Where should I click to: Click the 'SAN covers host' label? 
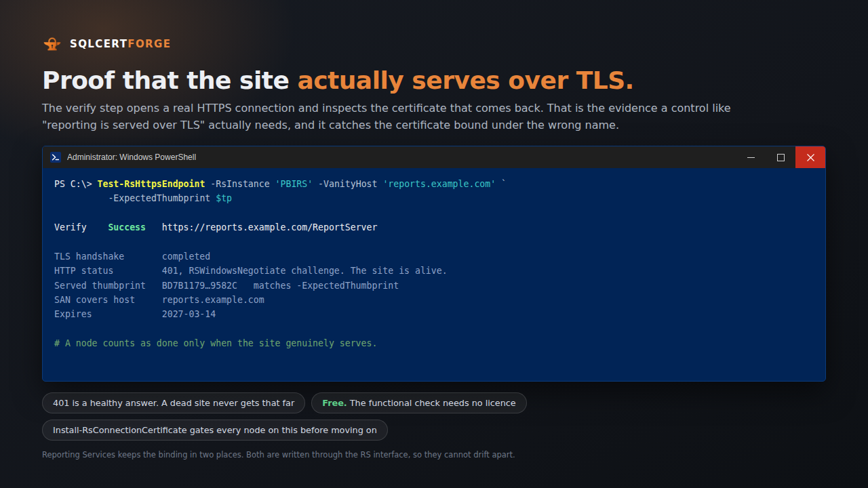click(x=95, y=300)
